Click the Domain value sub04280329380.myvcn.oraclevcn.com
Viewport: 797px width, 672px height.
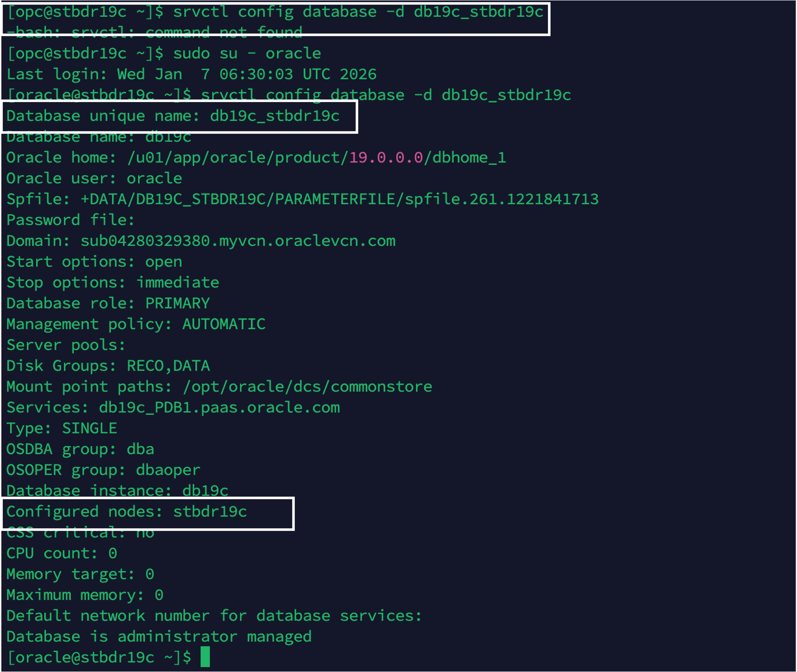click(x=238, y=241)
